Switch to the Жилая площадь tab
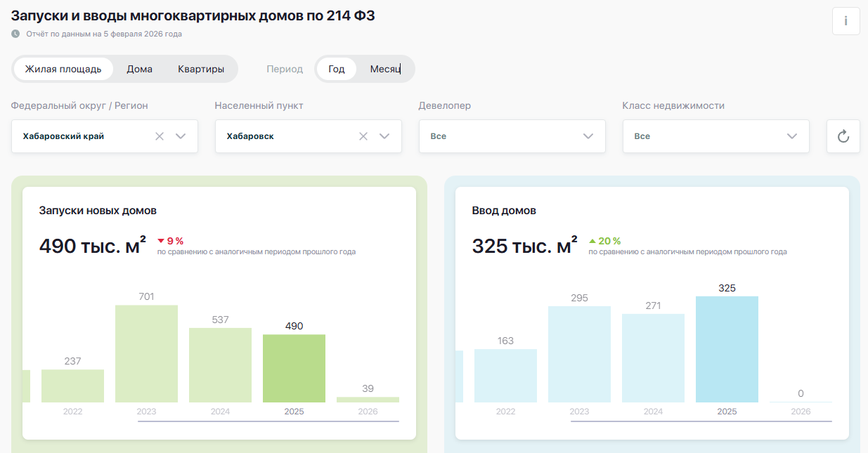 click(63, 68)
